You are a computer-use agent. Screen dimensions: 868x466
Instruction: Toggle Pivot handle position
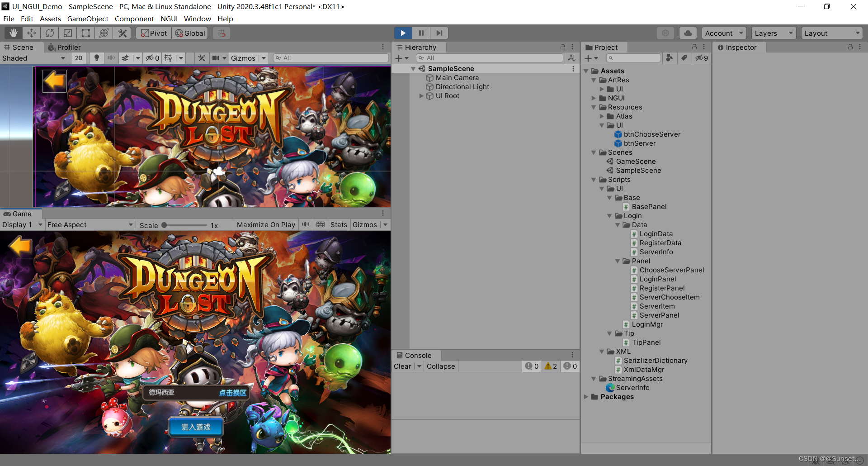tap(154, 33)
